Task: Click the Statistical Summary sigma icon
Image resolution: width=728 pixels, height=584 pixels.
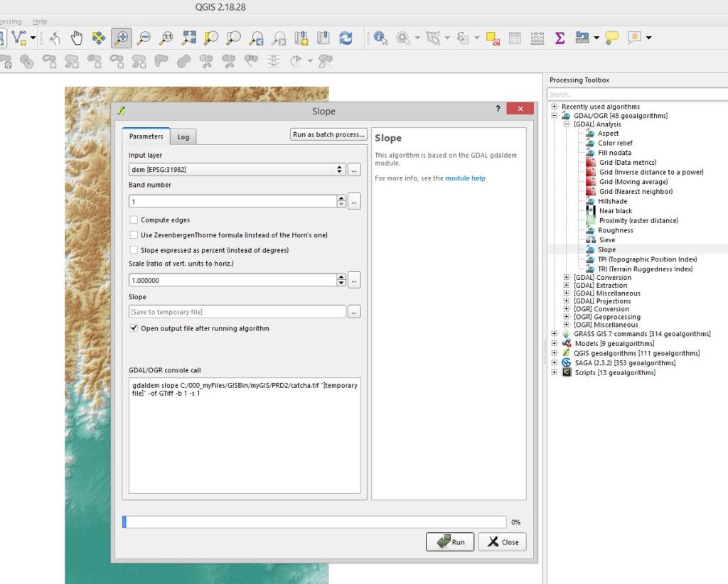Action: tap(560, 38)
